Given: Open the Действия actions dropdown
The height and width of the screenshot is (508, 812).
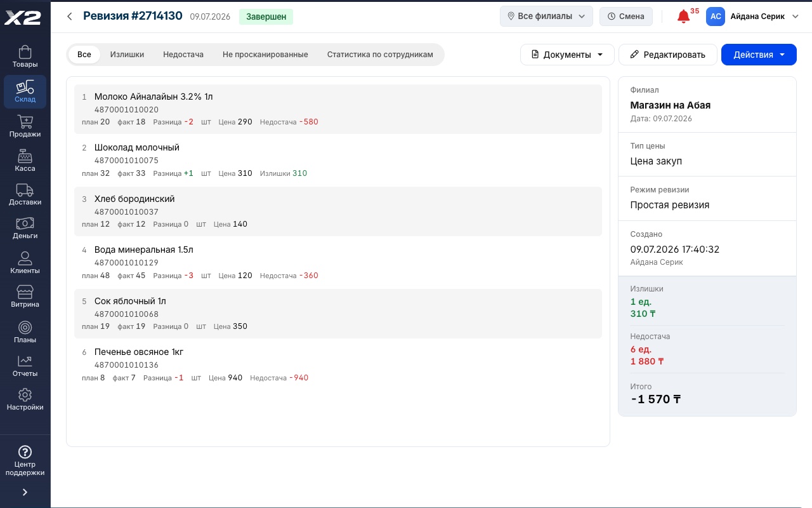Looking at the screenshot, I should [759, 55].
